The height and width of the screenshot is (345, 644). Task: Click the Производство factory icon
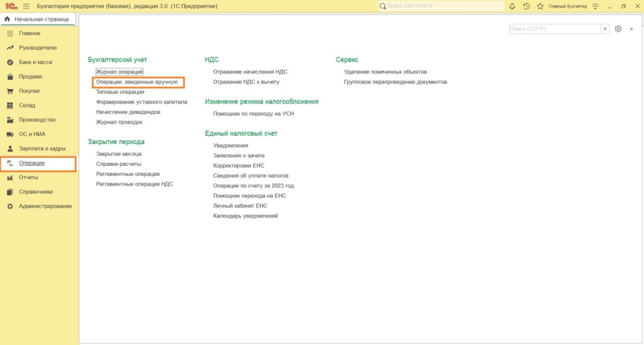click(10, 120)
